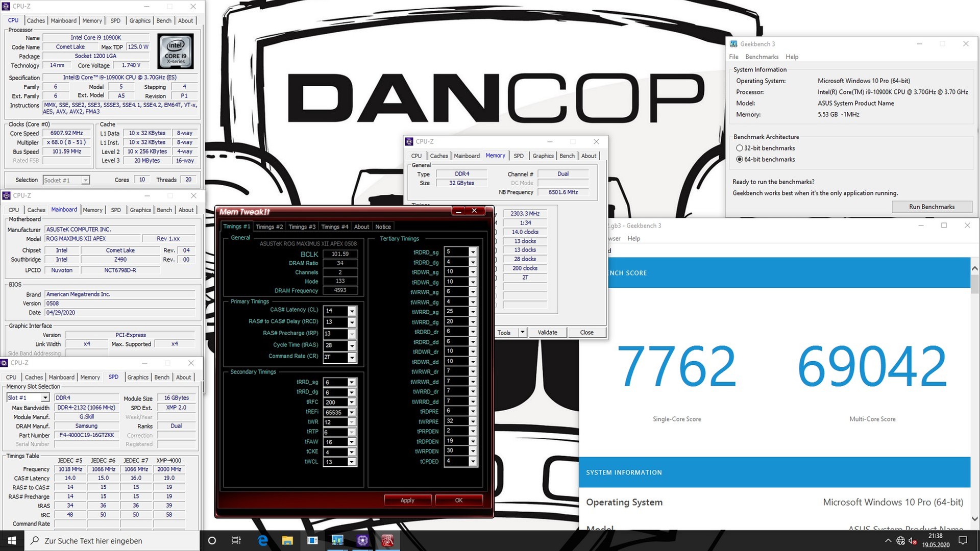The image size is (980, 551).
Task: Switch to Timings #3 tab in Mem TweakIt
Action: pyautogui.click(x=302, y=227)
